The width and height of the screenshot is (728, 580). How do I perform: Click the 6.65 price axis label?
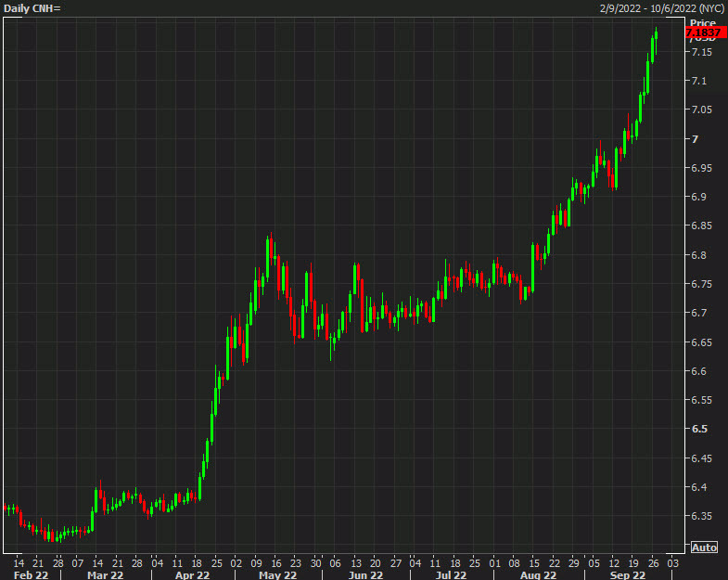701,342
